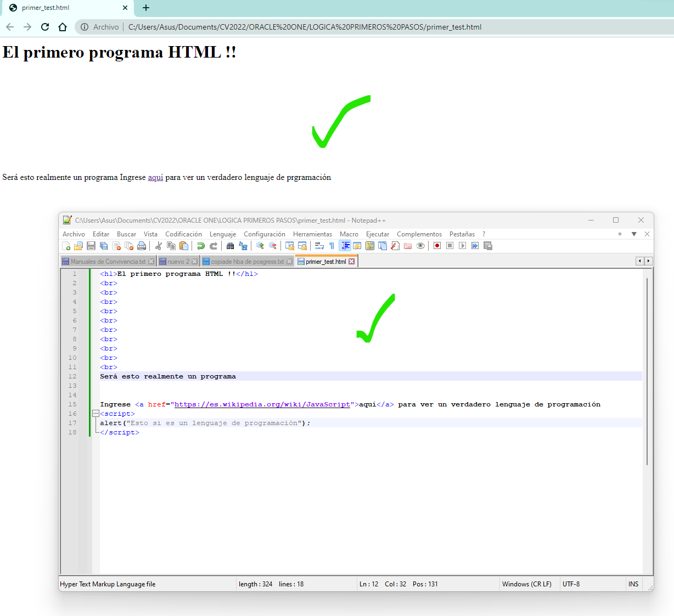
Task: Close the primer_test.html editor tab
Action: pos(352,262)
